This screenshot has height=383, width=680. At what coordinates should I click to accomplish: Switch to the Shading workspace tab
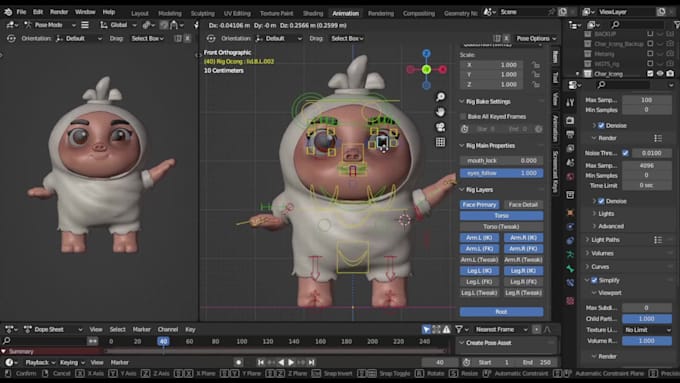313,13
